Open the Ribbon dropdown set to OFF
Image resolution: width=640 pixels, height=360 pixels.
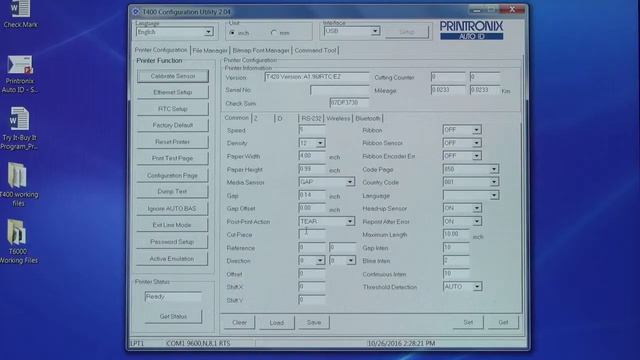pyautogui.click(x=462, y=130)
